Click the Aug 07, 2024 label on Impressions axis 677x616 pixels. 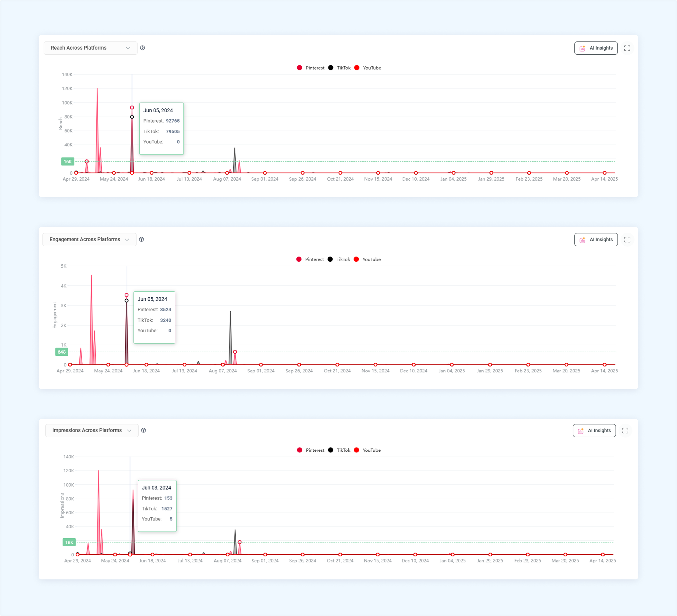(x=228, y=560)
